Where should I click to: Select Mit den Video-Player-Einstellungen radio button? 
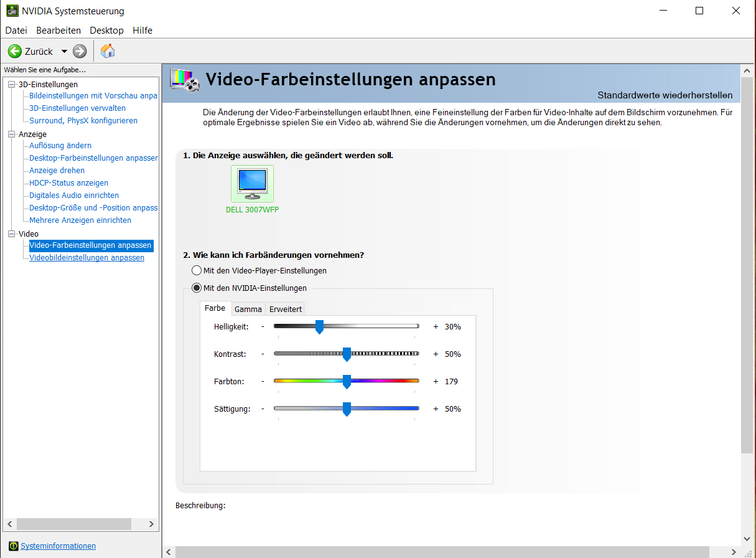tap(197, 271)
